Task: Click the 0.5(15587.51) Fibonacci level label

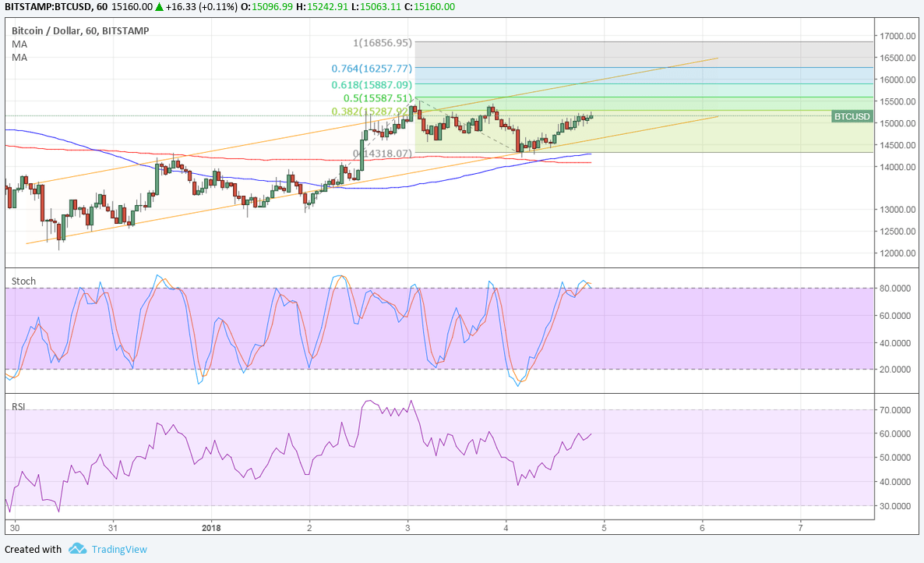Action: 377,98
